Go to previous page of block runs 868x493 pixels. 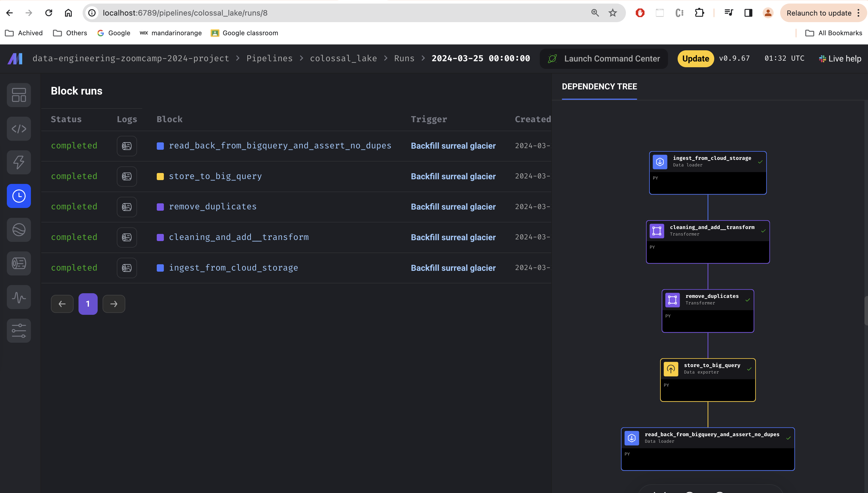[62, 304]
